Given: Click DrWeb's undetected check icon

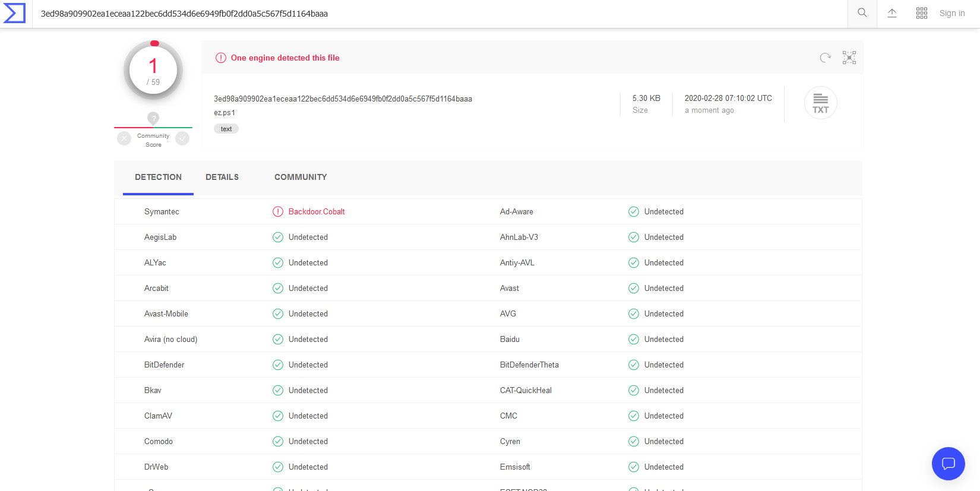Looking at the screenshot, I should coord(278,467).
